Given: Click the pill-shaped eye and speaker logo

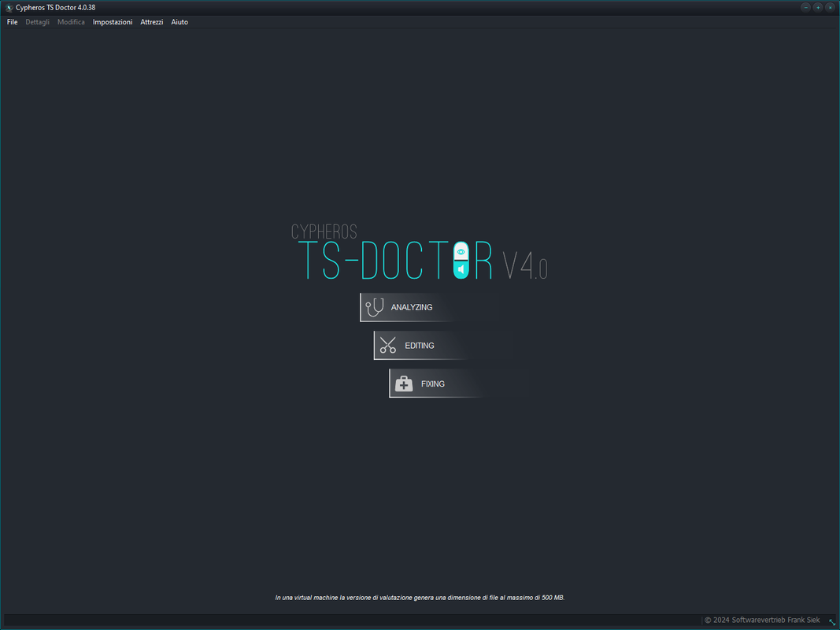Looking at the screenshot, I should (461, 261).
